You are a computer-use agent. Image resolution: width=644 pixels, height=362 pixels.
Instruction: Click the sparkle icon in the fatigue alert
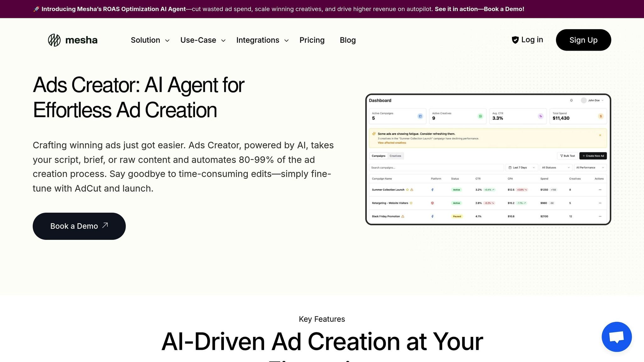click(374, 134)
